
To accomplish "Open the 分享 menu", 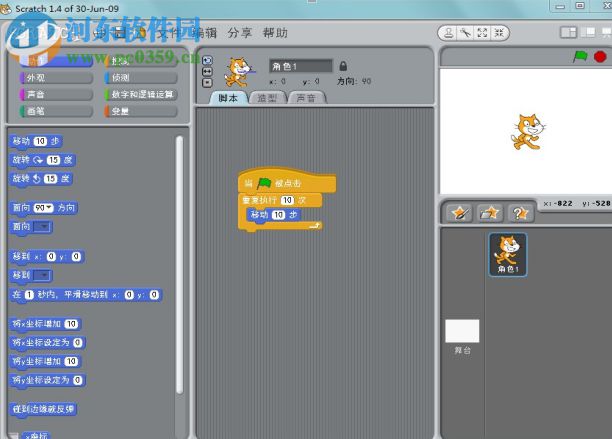I will pos(240,33).
